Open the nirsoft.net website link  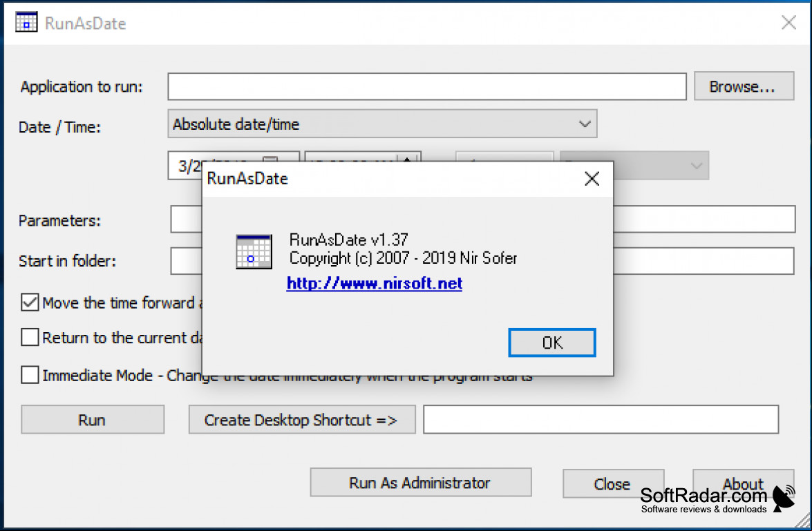pyautogui.click(x=375, y=283)
